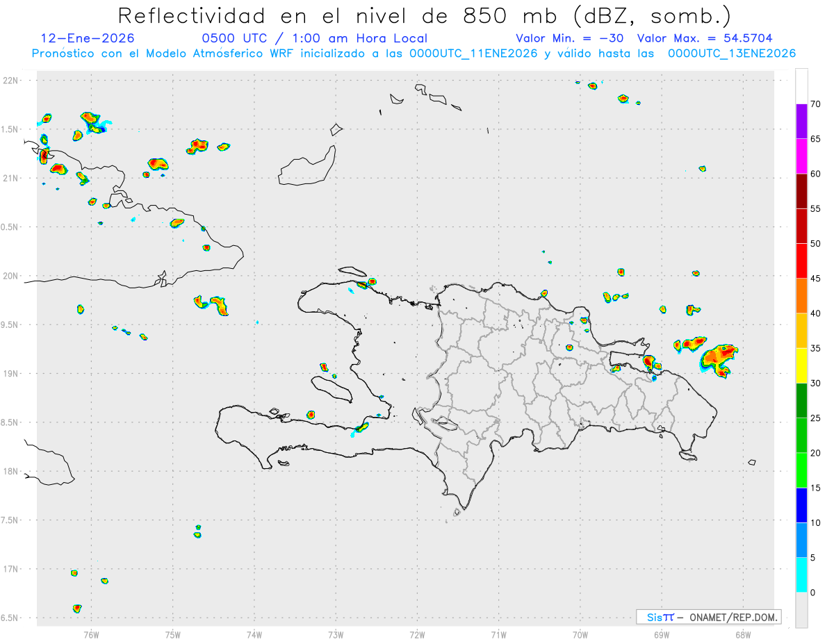Select the '18N' latitude label
834x644 pixels.
(x=12, y=471)
